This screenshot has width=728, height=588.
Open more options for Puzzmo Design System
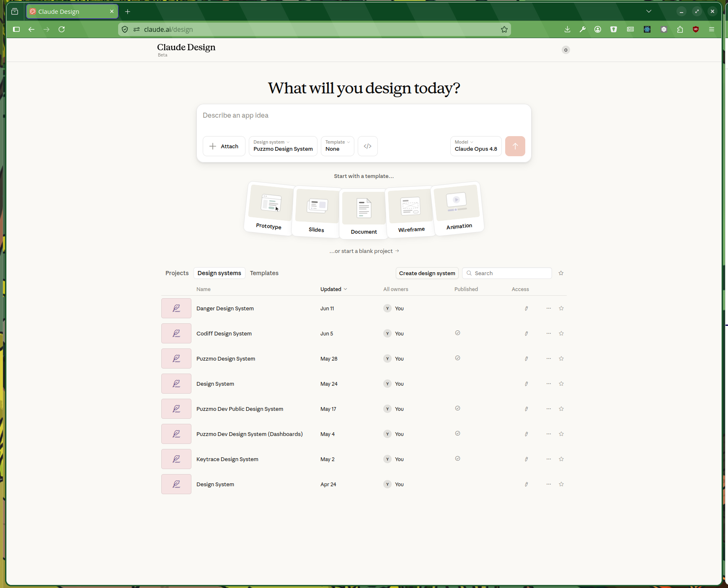[x=549, y=358]
